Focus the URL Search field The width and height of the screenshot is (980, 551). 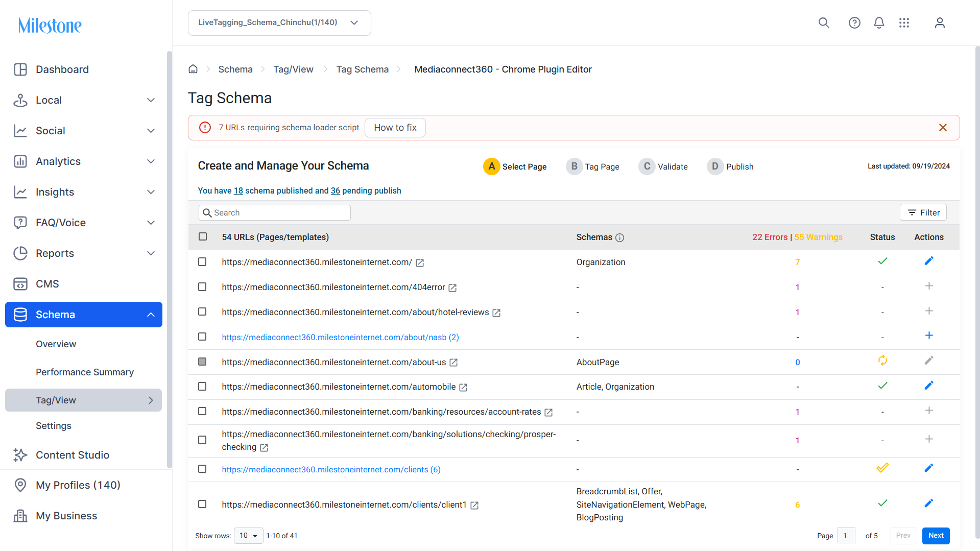pos(275,213)
